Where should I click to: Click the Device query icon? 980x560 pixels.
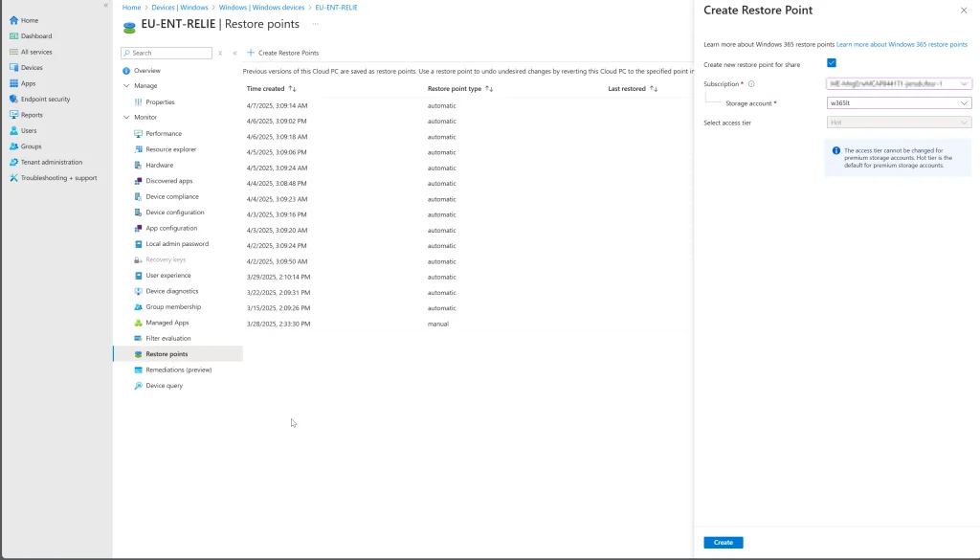click(138, 386)
